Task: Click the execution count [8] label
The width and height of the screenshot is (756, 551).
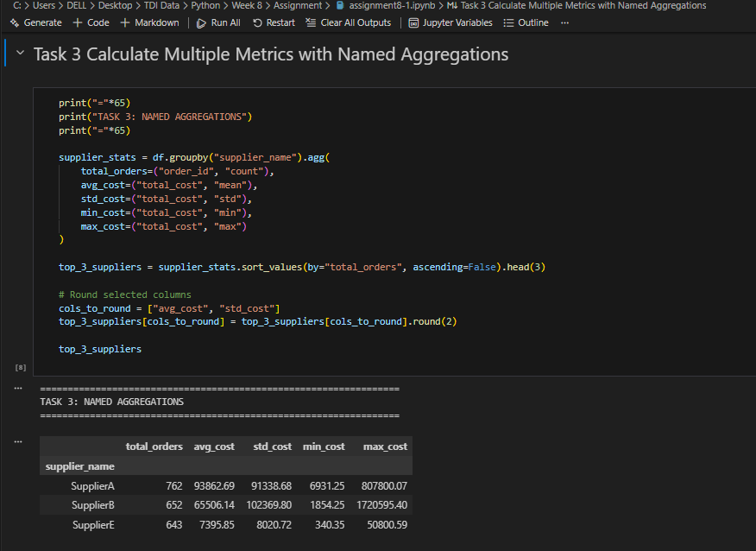Action: [20, 368]
